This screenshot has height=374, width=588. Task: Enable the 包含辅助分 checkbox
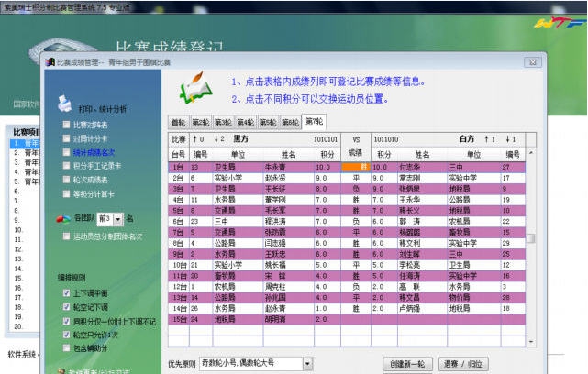[x=67, y=348]
